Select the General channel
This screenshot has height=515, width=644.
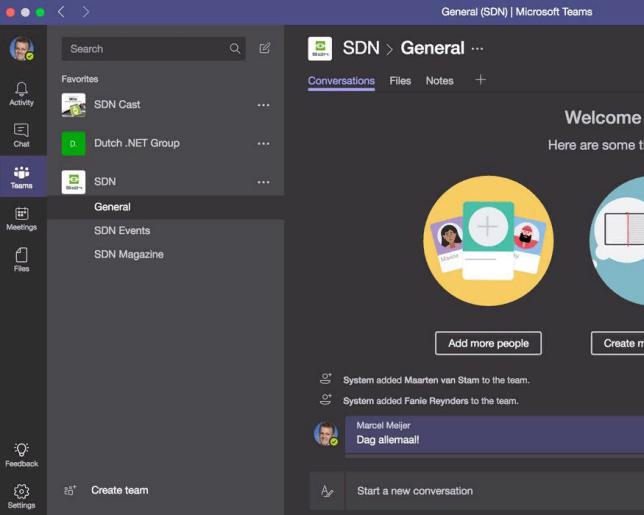[166, 207]
